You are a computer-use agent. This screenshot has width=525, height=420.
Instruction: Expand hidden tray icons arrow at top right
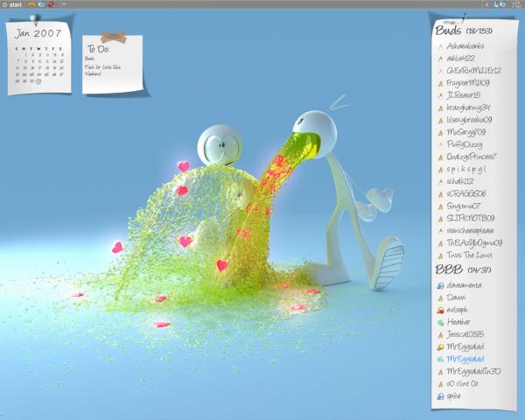click(x=486, y=4)
